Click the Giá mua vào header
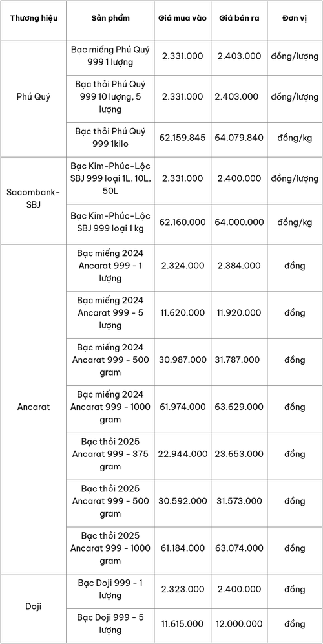 pos(183,19)
